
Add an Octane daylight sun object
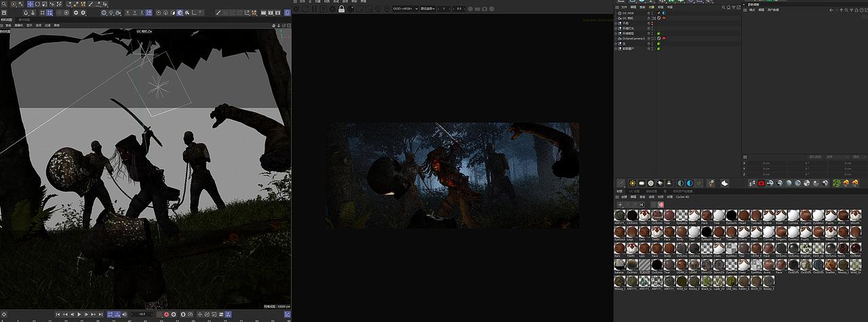pos(633,183)
